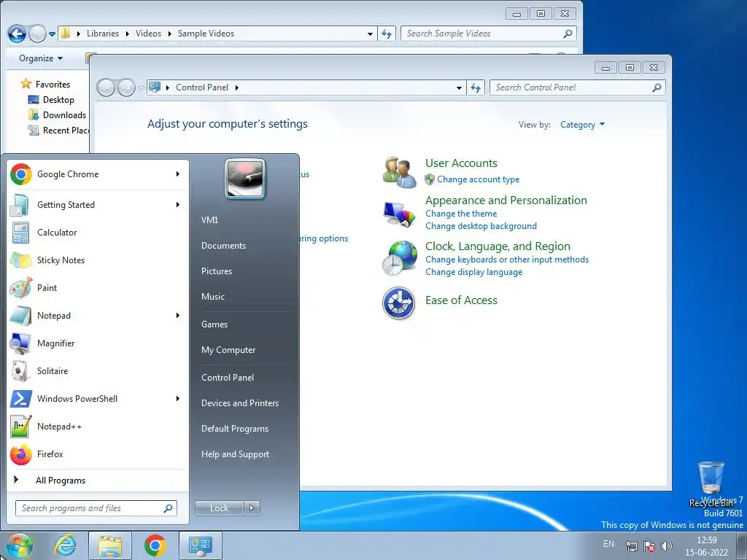Screen dimensions: 747x560
Task: Open Documents from Start menu right pane
Action: click(x=223, y=246)
